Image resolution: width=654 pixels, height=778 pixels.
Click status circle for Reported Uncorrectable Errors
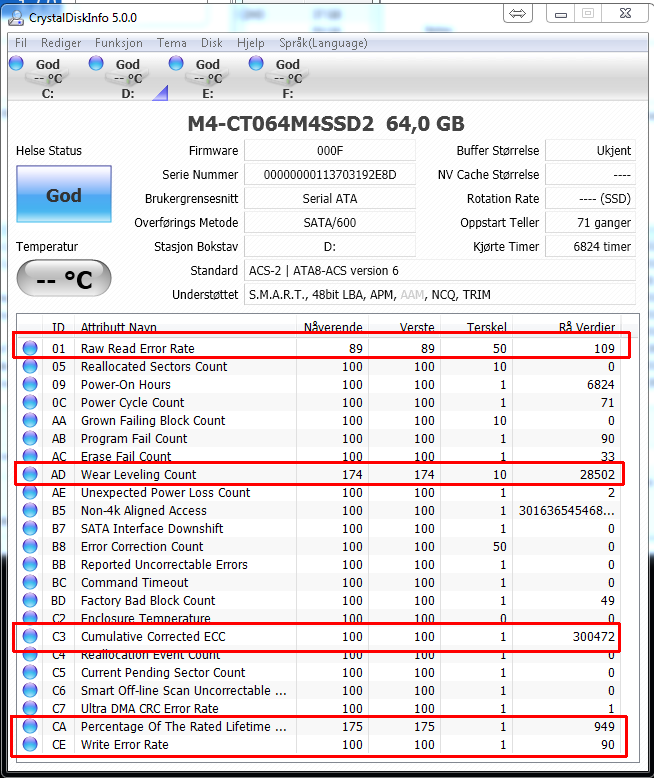pos(30,564)
